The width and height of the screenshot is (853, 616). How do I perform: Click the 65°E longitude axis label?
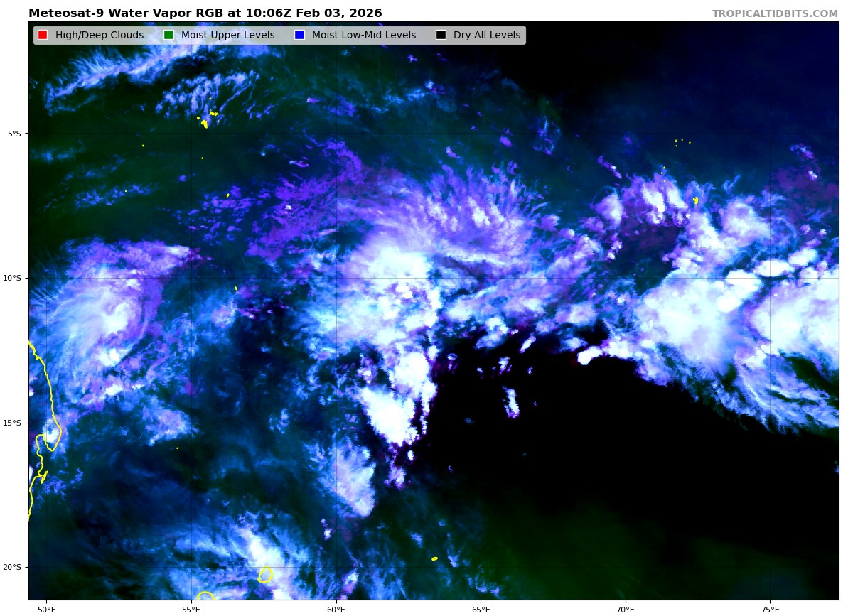[481, 609]
